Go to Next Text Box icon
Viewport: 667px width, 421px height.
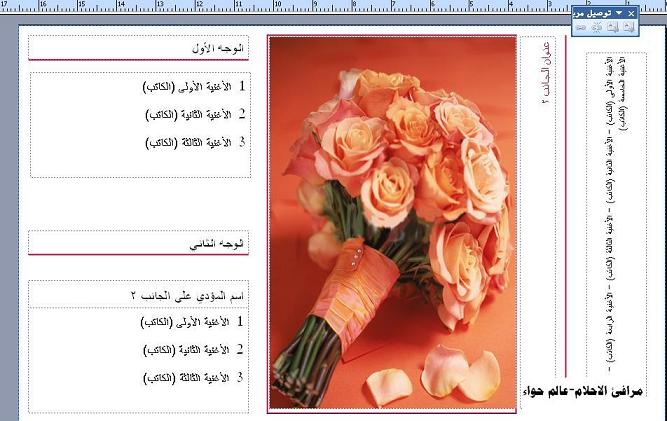581,28
